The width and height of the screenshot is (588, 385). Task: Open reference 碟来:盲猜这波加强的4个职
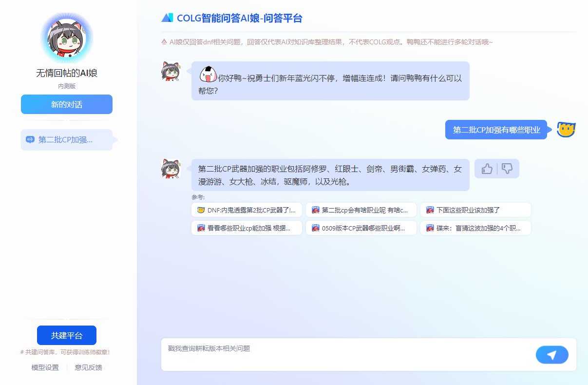tap(475, 228)
